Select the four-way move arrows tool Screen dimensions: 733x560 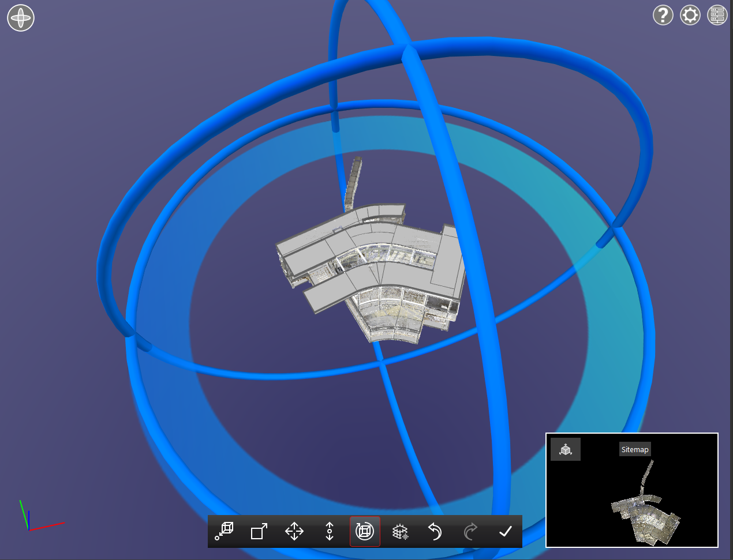[294, 531]
